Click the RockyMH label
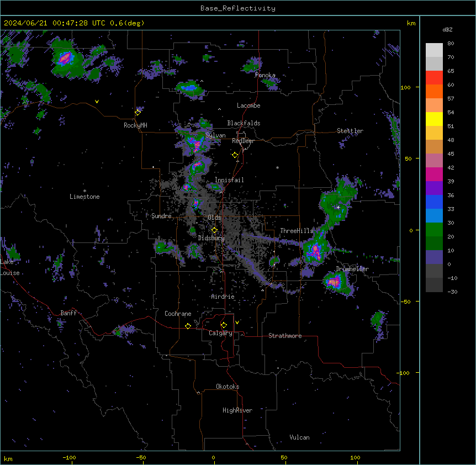 click(x=135, y=125)
